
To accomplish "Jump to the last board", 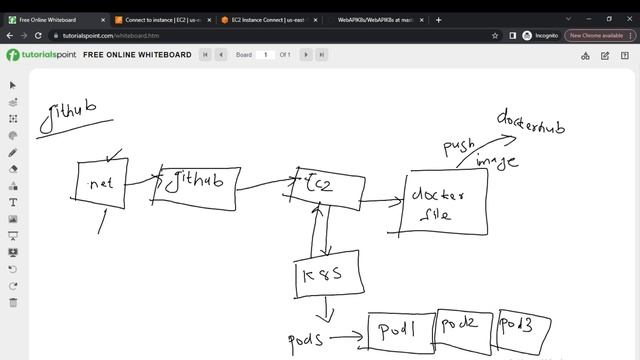I will pos(322,55).
